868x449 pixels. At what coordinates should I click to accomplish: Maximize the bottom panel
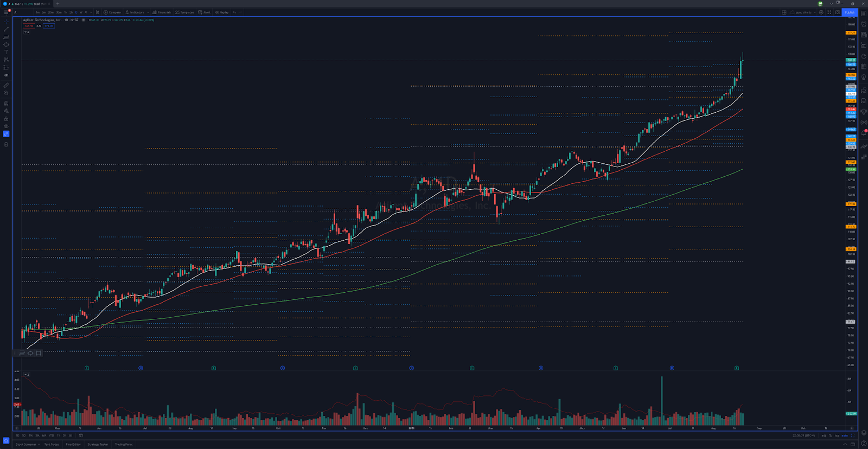pyautogui.click(x=852, y=444)
